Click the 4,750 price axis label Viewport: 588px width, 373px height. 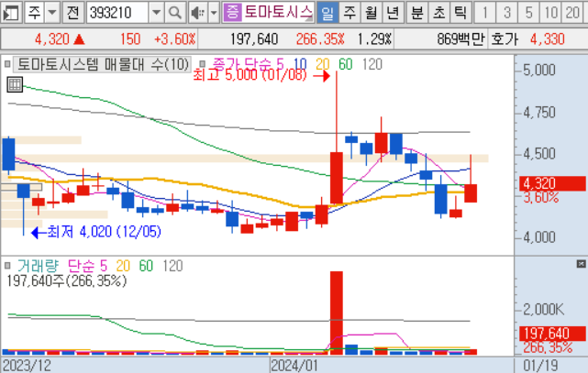tap(539, 113)
